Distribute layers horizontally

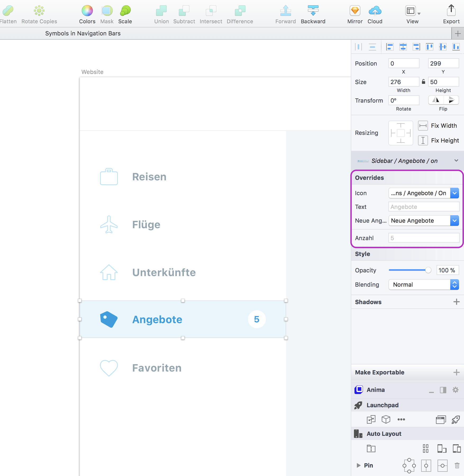pos(358,47)
